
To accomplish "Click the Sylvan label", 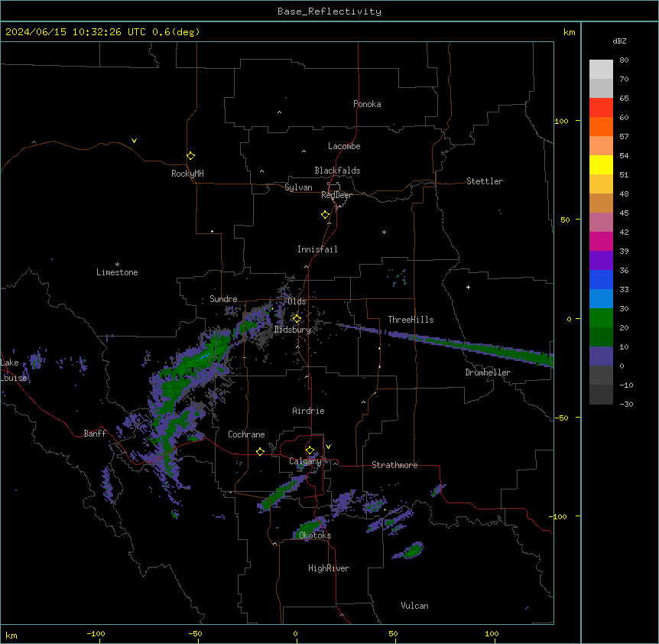I will (298, 187).
